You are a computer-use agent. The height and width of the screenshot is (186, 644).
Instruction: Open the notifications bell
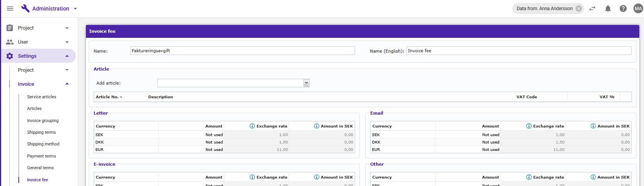click(608, 9)
